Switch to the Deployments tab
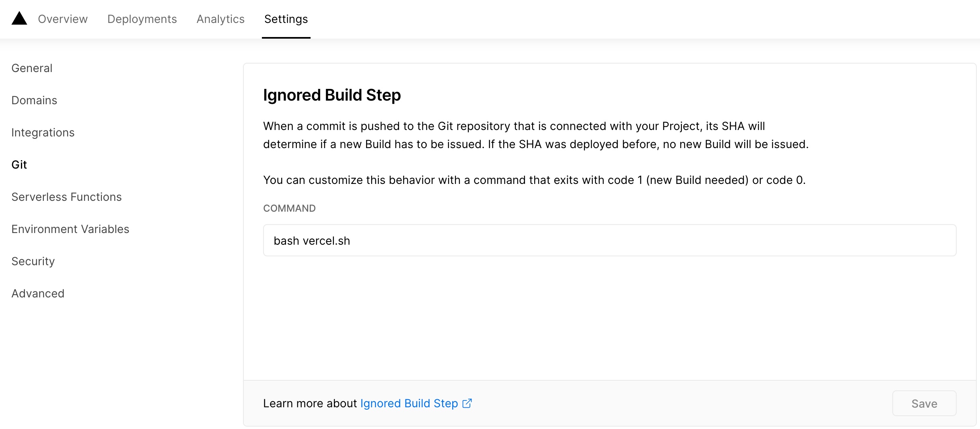The image size is (980, 429). click(x=142, y=19)
